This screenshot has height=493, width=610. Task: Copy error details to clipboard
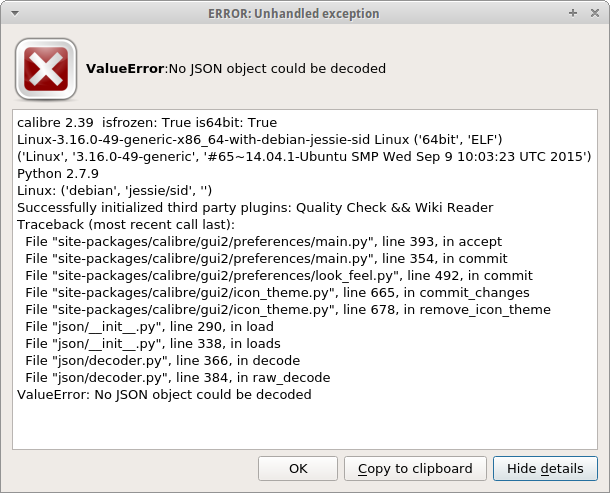(x=415, y=468)
